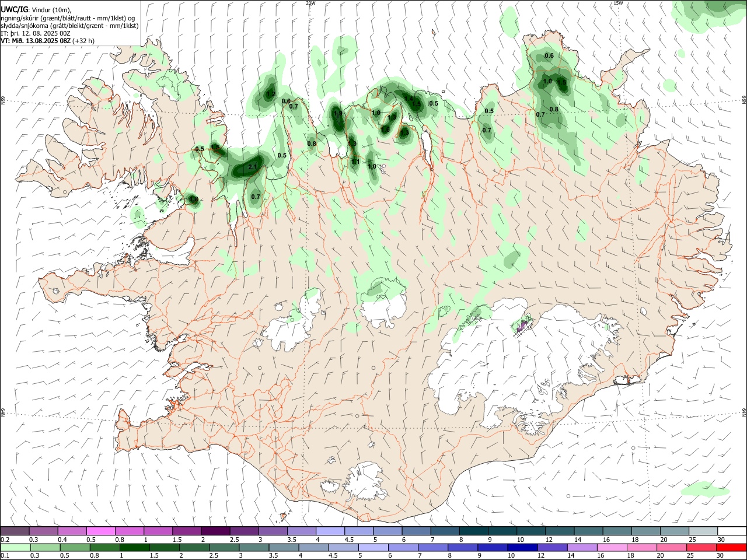Click the rain legend swatch between 20 and 25
Screen dimensions: 747x560
(672, 547)
